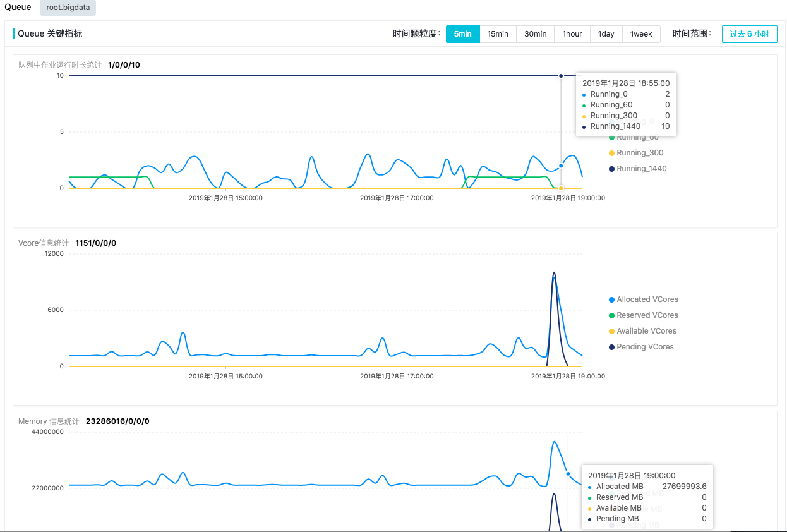The width and height of the screenshot is (787, 532).
Task: Click the 27699993.6 Allocated MB tooltip value
Action: [684, 487]
